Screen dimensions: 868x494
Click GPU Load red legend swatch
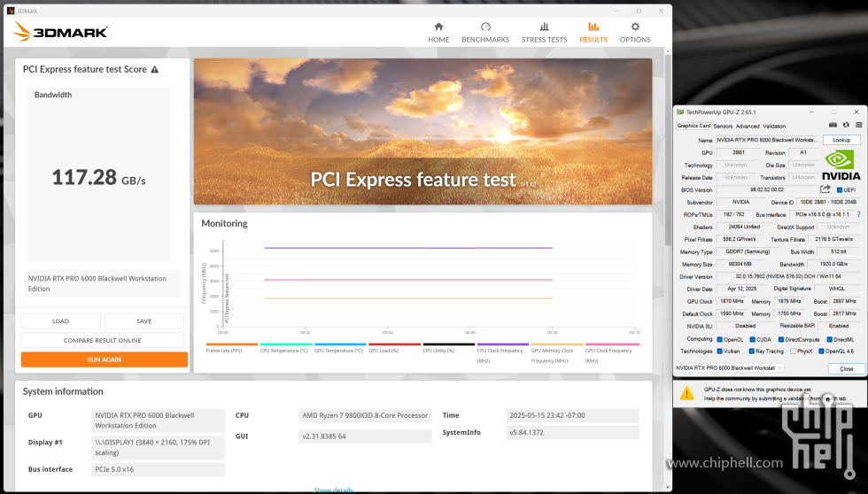pyautogui.click(x=394, y=344)
